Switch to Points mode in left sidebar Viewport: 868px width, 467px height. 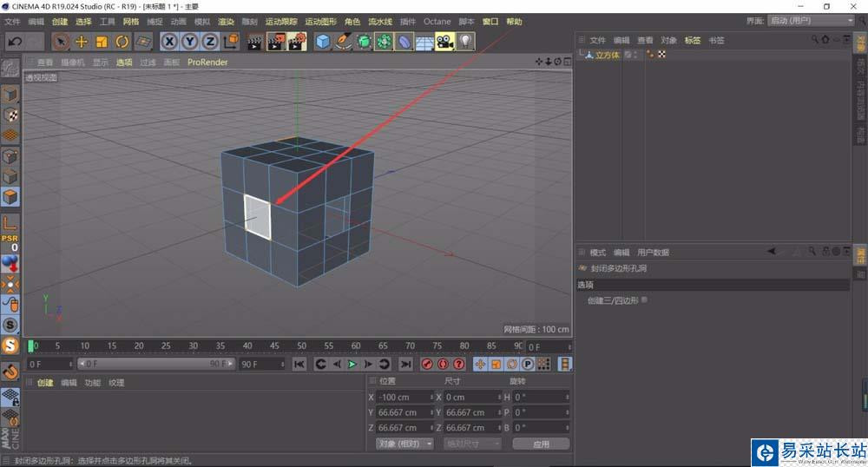point(10,156)
